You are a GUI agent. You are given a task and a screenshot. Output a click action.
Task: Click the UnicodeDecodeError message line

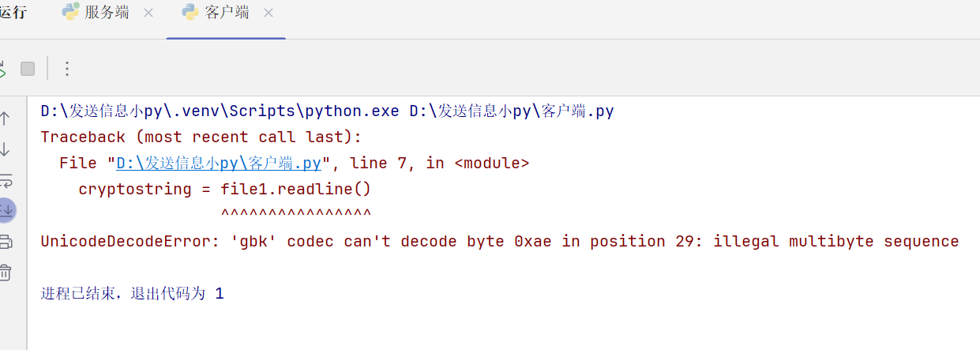(499, 241)
